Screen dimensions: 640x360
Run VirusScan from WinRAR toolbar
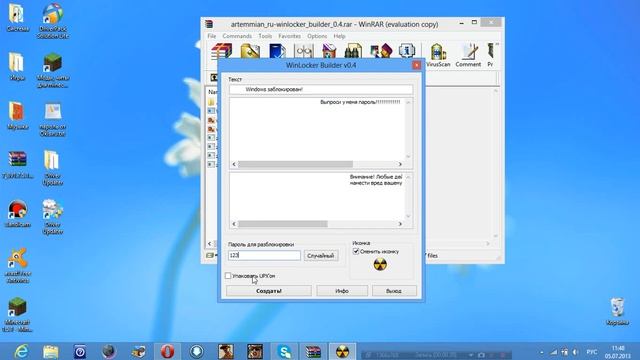click(x=438, y=55)
